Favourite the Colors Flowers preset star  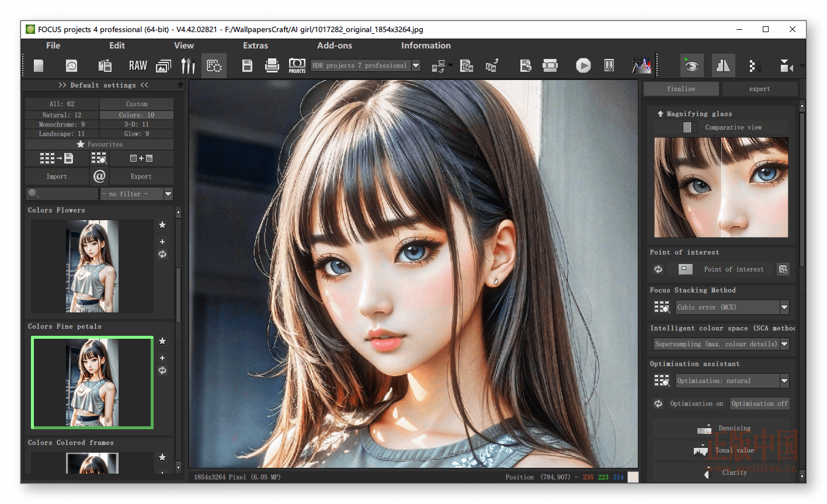click(x=162, y=225)
